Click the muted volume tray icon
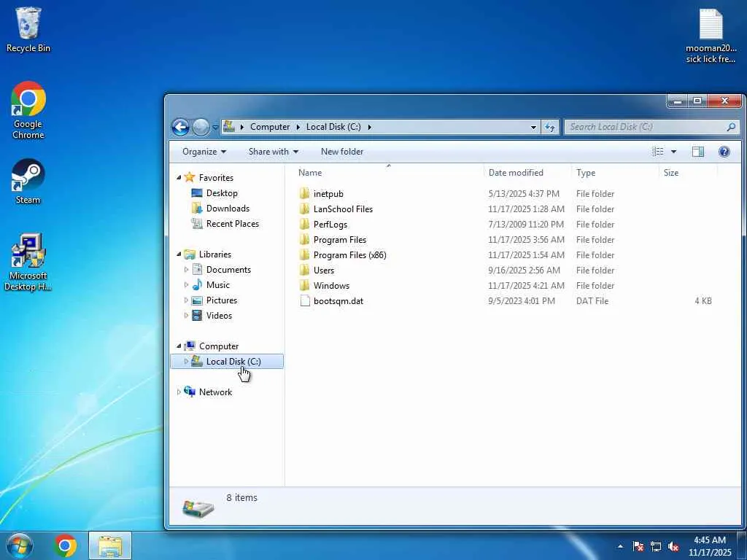The width and height of the screenshot is (747, 560). (x=673, y=546)
